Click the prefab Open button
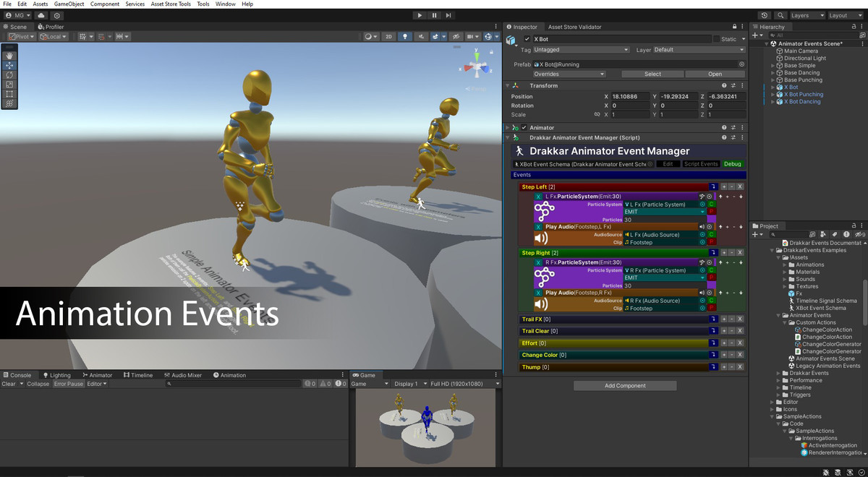Image resolution: width=868 pixels, height=477 pixels. (x=715, y=74)
